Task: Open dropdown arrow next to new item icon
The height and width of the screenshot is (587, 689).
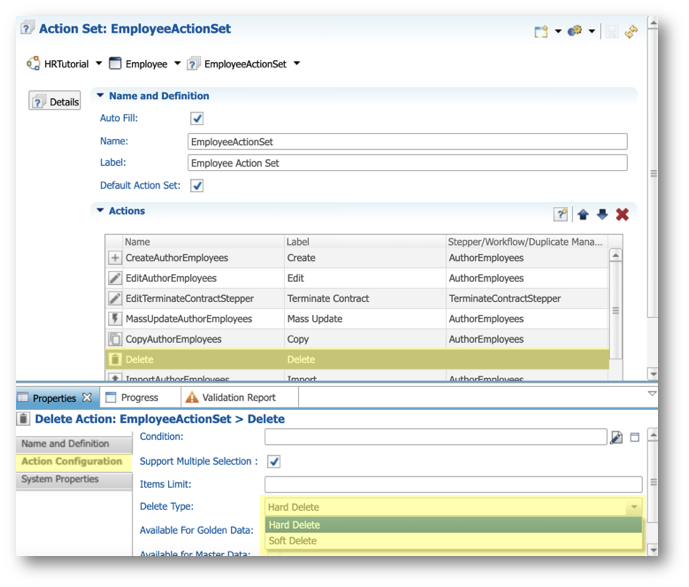Action: click(558, 31)
